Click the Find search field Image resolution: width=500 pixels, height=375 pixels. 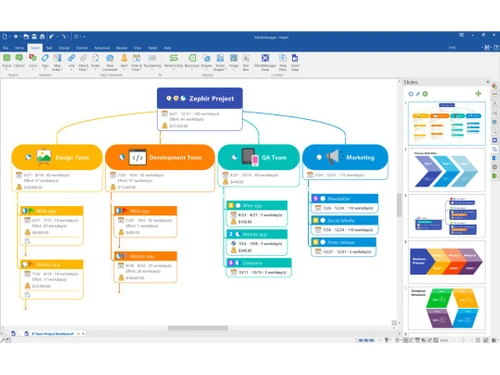coord(463,48)
